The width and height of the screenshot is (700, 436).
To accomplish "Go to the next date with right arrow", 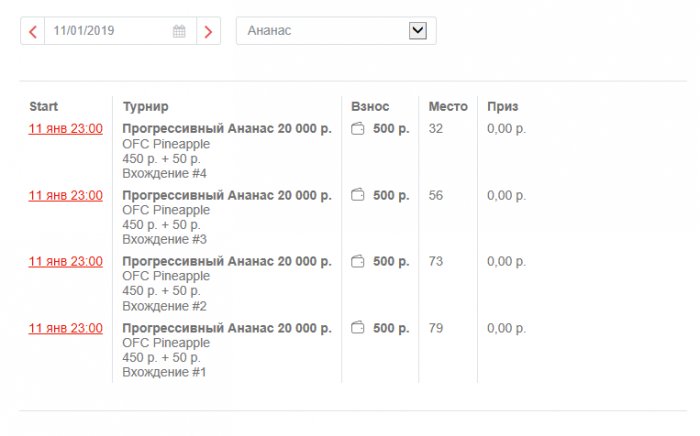I will 208,31.
